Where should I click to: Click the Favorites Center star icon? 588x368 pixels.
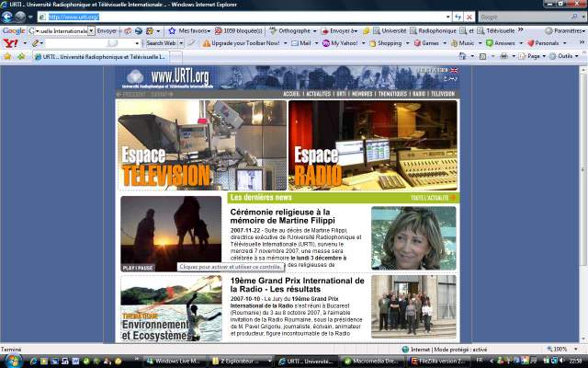pos(7,56)
